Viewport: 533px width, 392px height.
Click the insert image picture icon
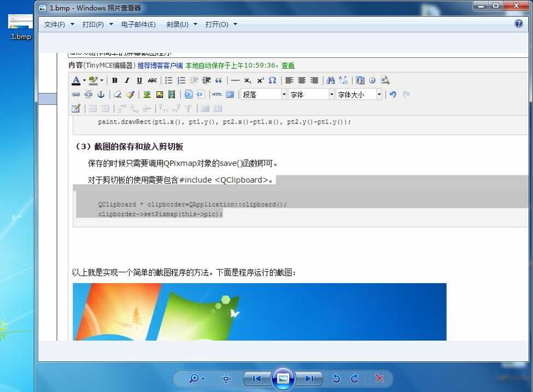click(160, 95)
